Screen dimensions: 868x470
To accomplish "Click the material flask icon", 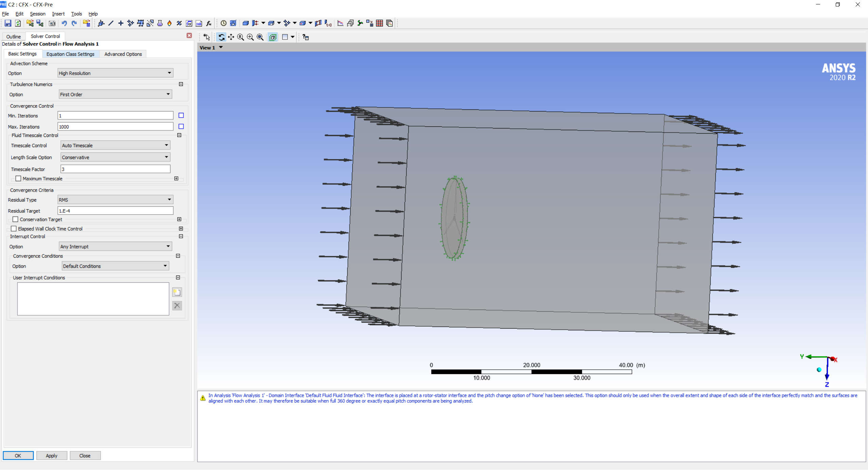I will point(160,23).
